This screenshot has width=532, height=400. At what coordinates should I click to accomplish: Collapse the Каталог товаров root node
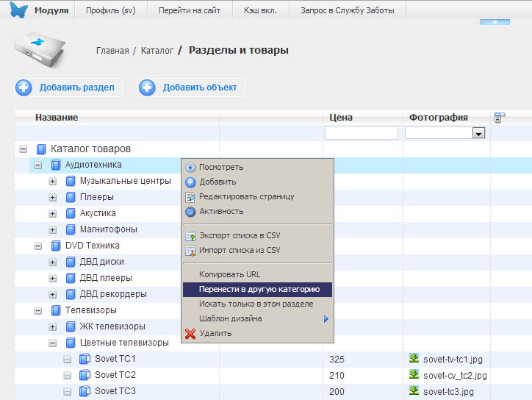24,149
